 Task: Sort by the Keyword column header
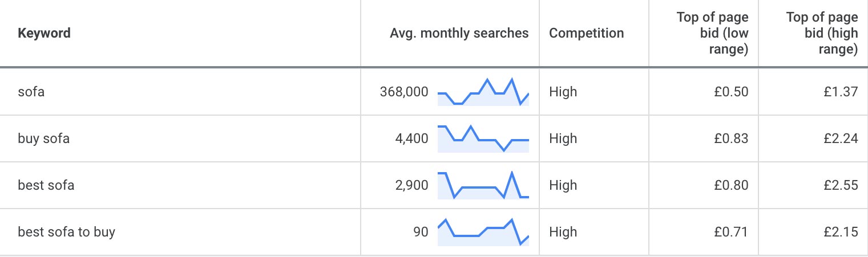pos(45,33)
